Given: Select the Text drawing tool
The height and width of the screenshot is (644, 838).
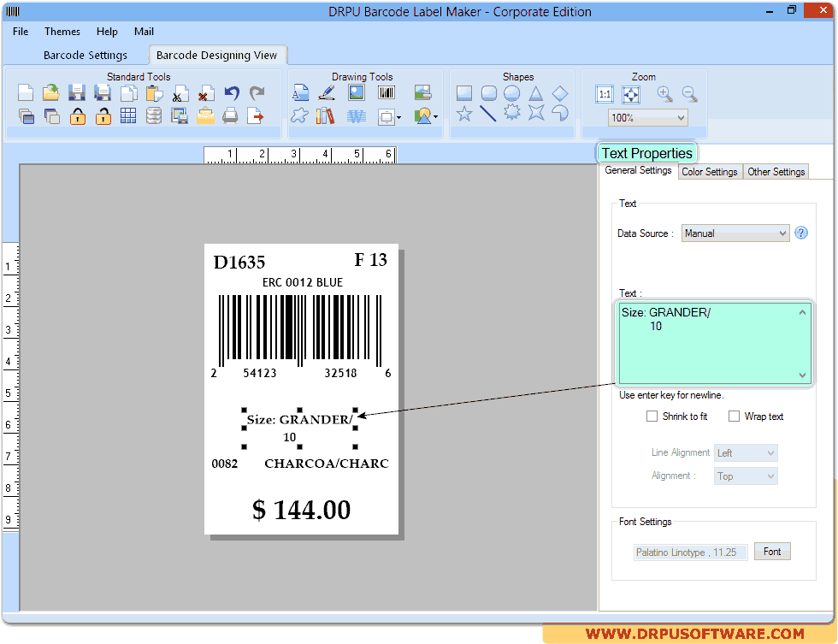Looking at the screenshot, I should point(300,93).
